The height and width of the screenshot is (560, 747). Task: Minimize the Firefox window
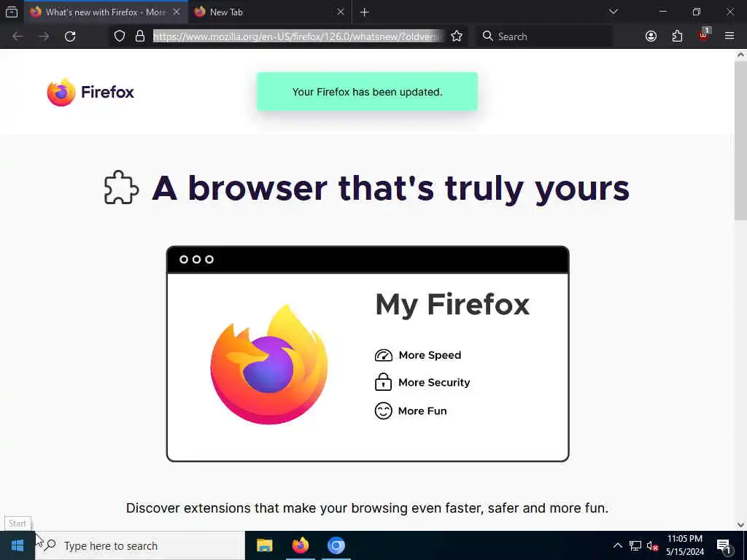point(662,12)
